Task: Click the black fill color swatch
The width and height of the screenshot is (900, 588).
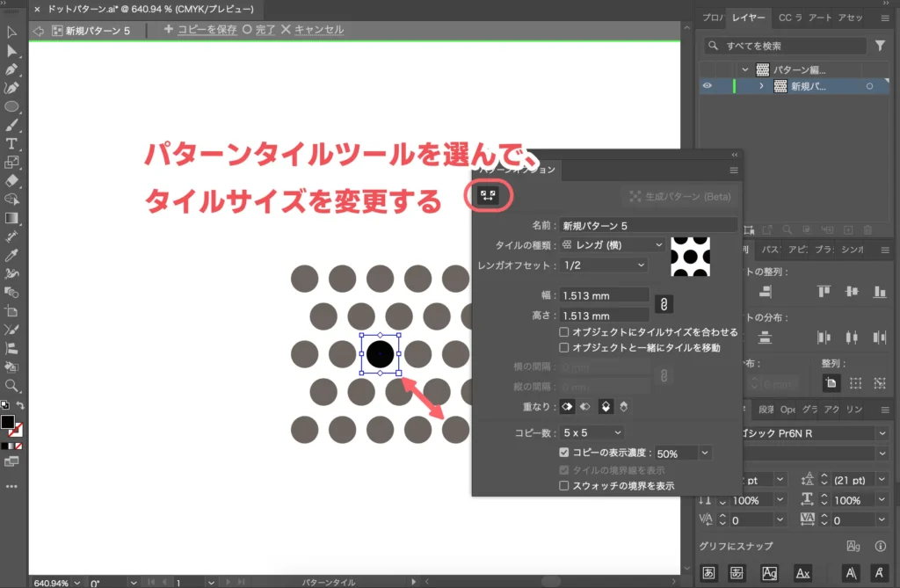Action: 8,422
